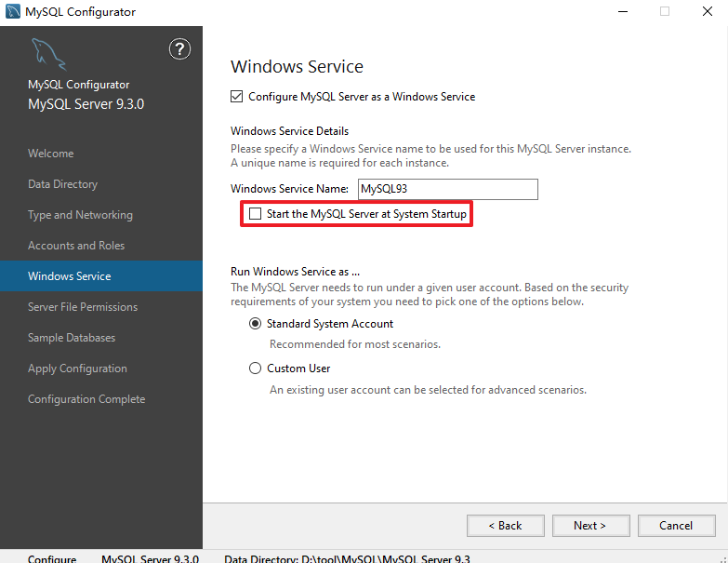Cancel the configuration wizard
The image size is (728, 563).
pos(677,526)
